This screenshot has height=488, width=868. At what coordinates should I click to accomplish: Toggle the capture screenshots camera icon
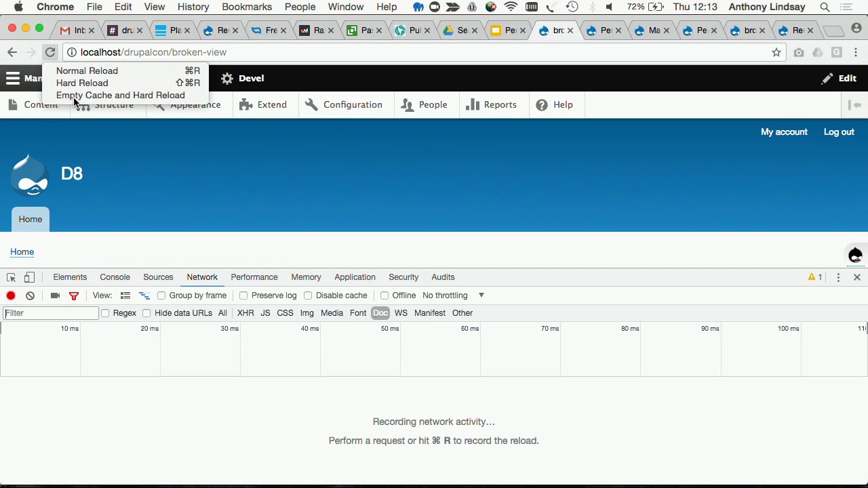[56, 296]
